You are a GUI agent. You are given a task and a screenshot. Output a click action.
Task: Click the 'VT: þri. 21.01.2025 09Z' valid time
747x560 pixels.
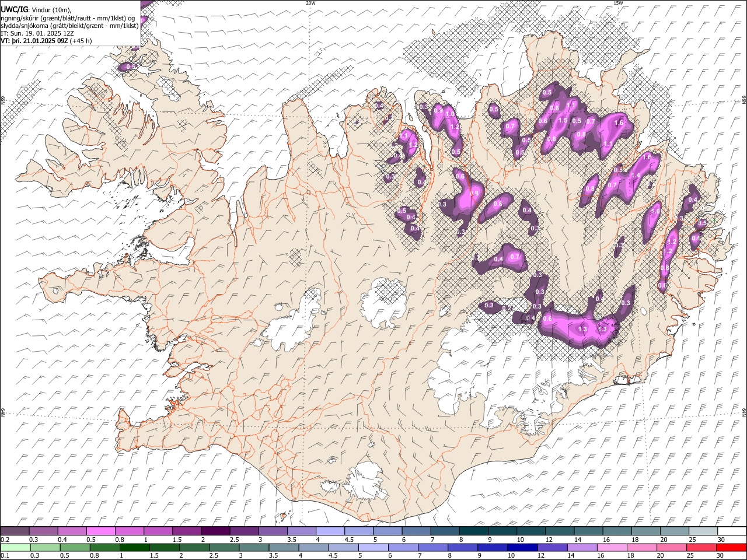pos(34,41)
